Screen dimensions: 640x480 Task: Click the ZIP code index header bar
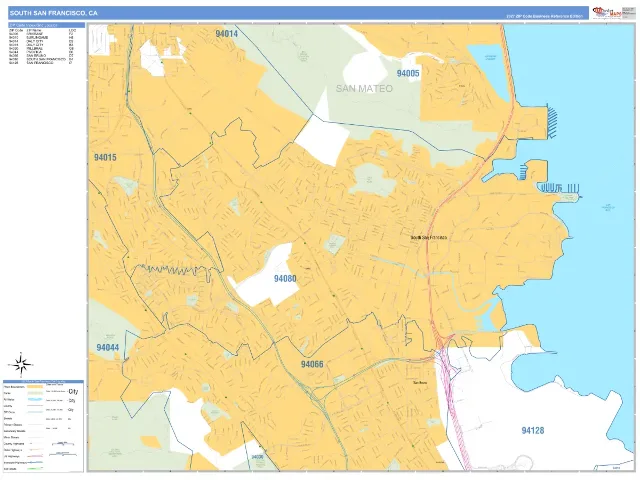47,25
